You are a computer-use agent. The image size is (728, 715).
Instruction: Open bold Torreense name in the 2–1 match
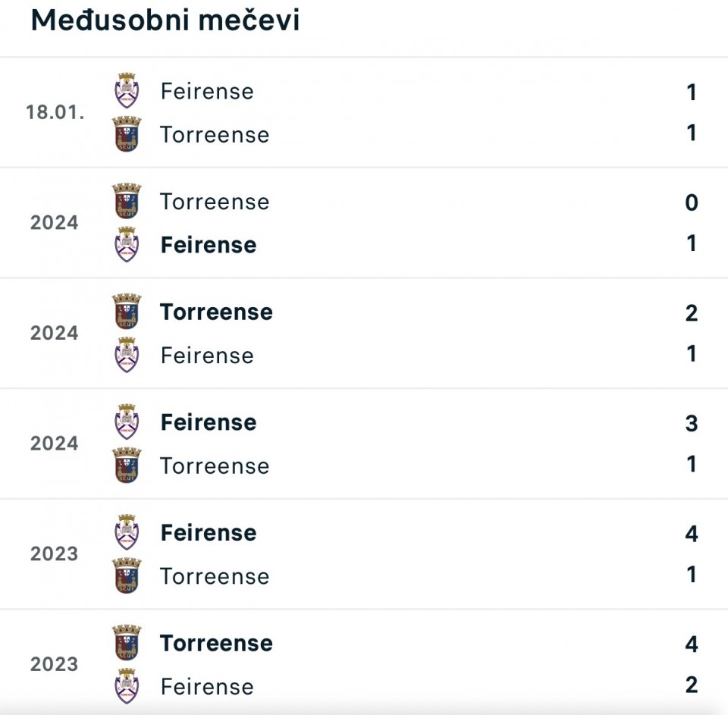click(216, 312)
